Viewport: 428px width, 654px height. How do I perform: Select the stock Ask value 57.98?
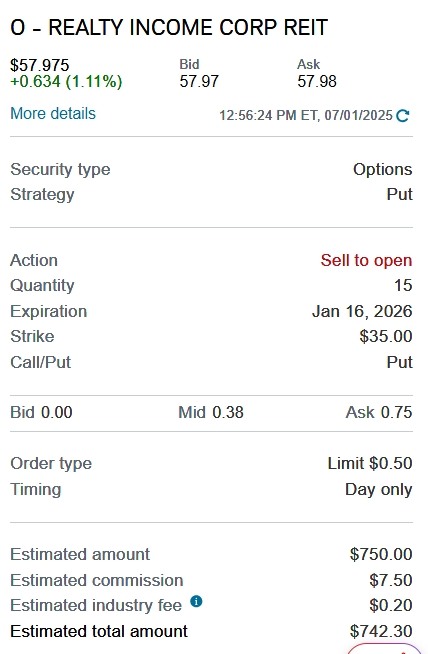click(317, 81)
